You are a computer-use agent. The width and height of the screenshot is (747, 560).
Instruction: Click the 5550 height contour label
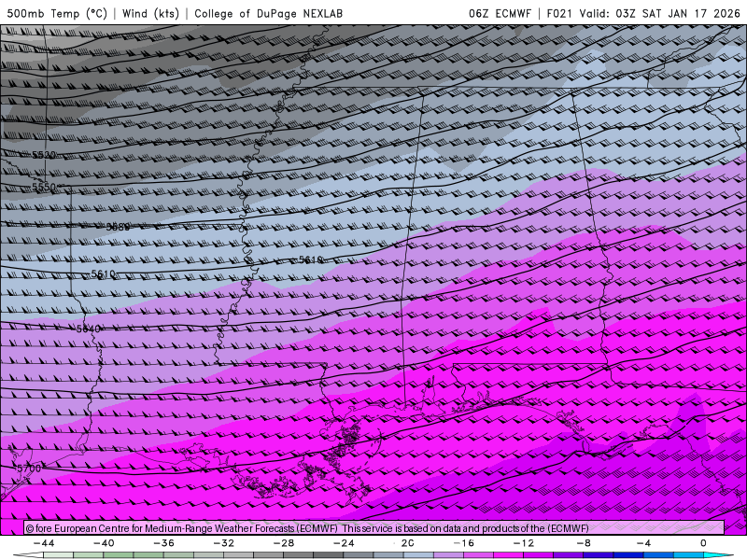coord(44,187)
